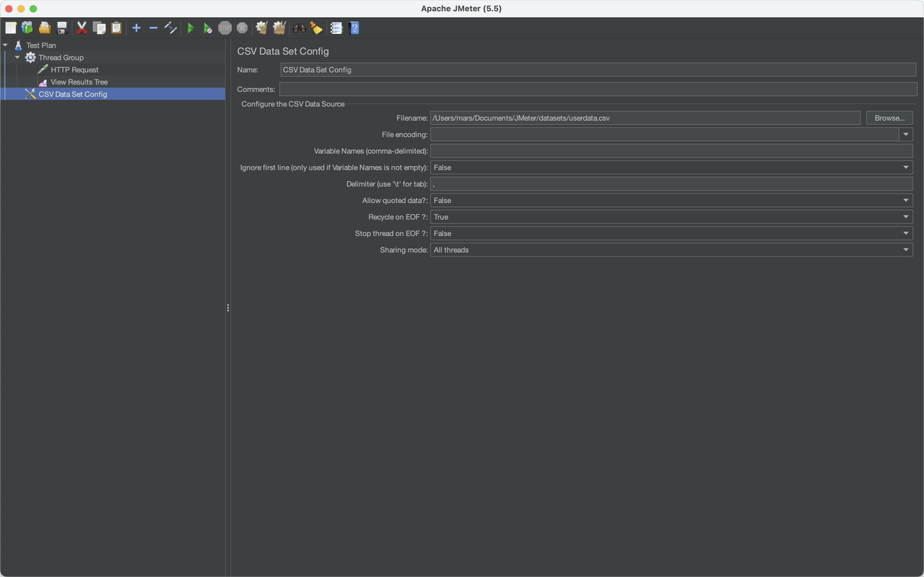Collapse the Thread Group tree node

click(17, 57)
